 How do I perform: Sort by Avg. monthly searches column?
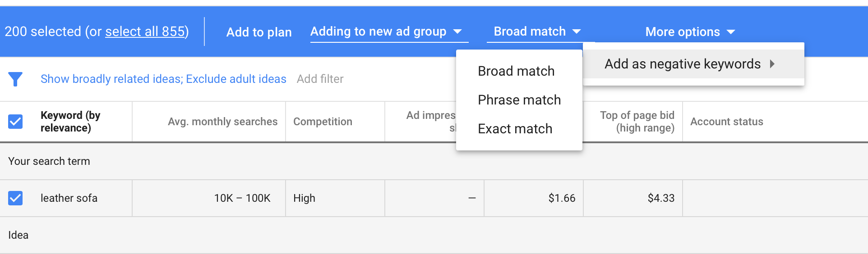tap(222, 122)
